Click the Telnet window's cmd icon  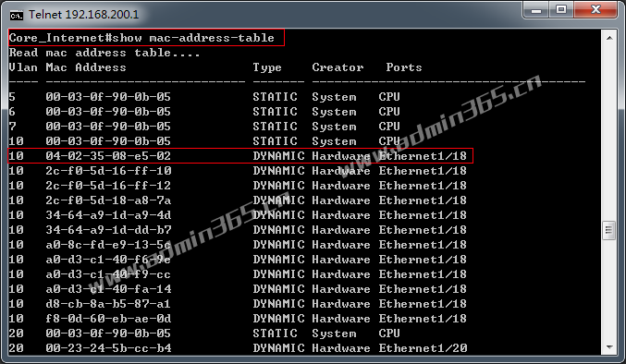pos(17,16)
